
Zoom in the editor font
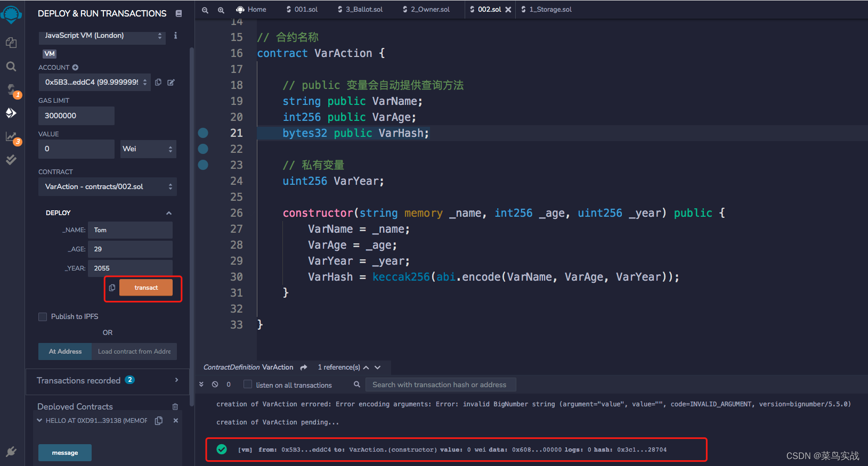tap(221, 10)
